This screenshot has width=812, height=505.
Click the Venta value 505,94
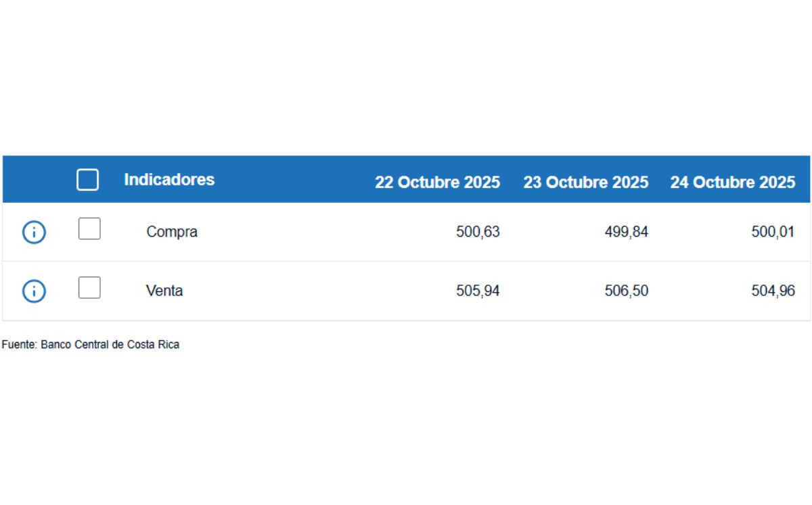coord(478,291)
